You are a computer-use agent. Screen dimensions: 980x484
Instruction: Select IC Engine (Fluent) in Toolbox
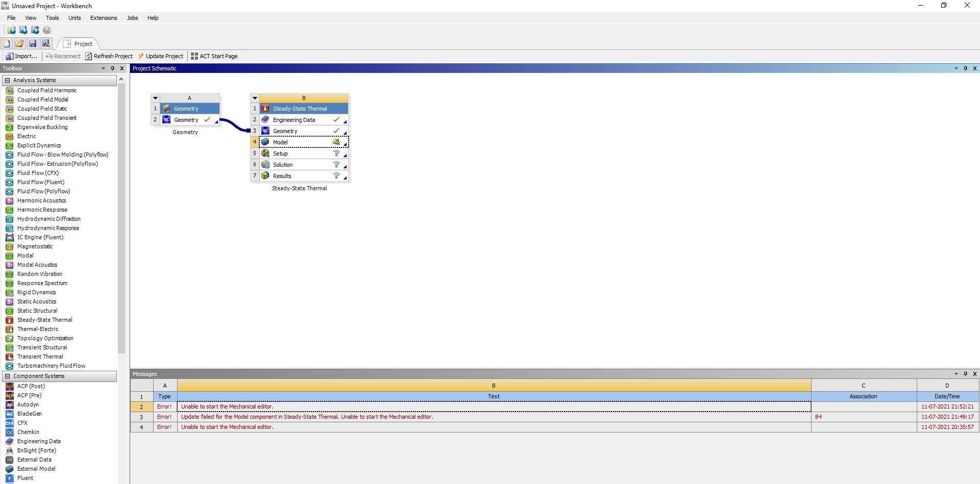coord(40,237)
